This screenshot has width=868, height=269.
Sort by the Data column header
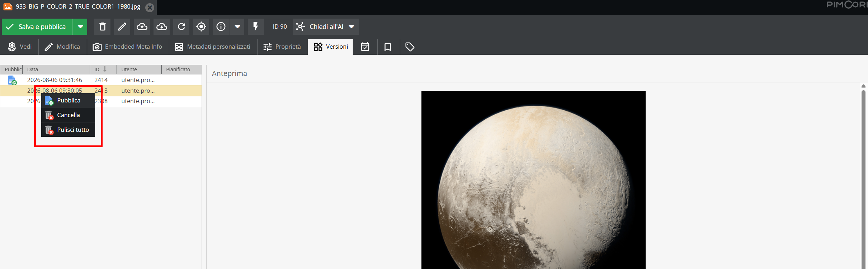click(56, 69)
